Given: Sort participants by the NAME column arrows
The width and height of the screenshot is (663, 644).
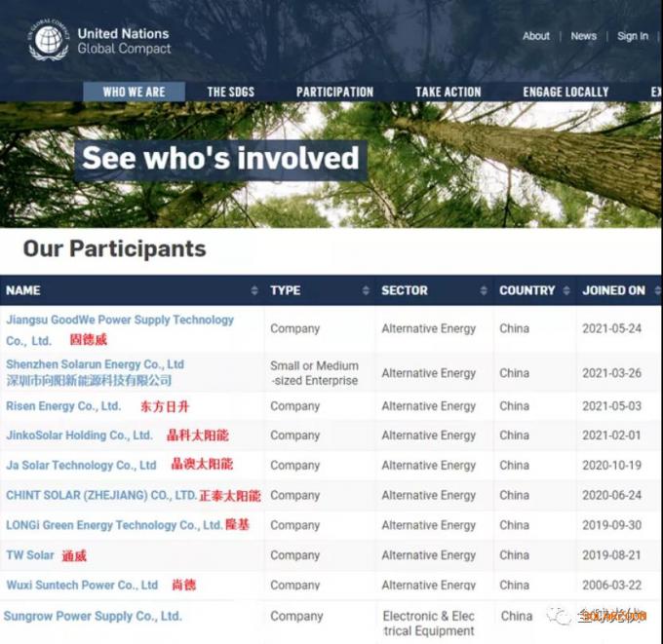Looking at the screenshot, I should click(254, 290).
